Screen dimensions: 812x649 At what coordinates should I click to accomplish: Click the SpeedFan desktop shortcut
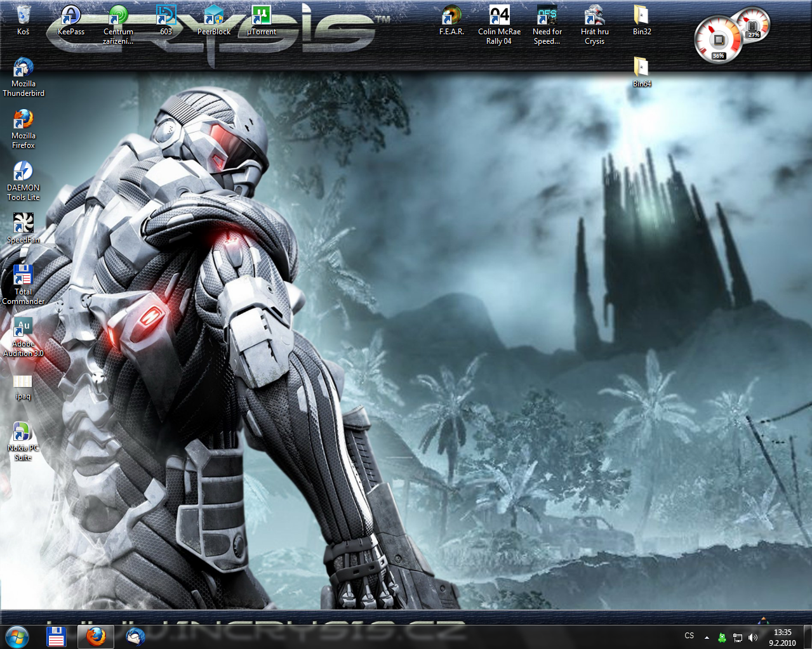tap(23, 223)
